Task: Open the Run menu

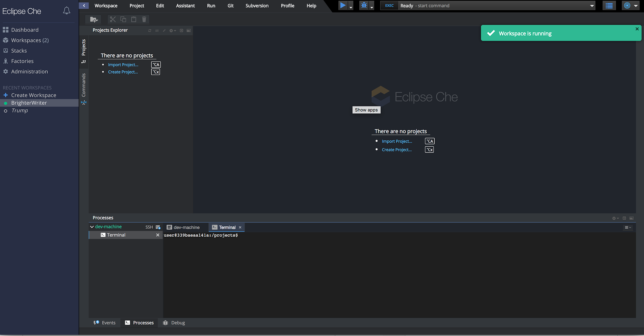Action: click(x=211, y=6)
